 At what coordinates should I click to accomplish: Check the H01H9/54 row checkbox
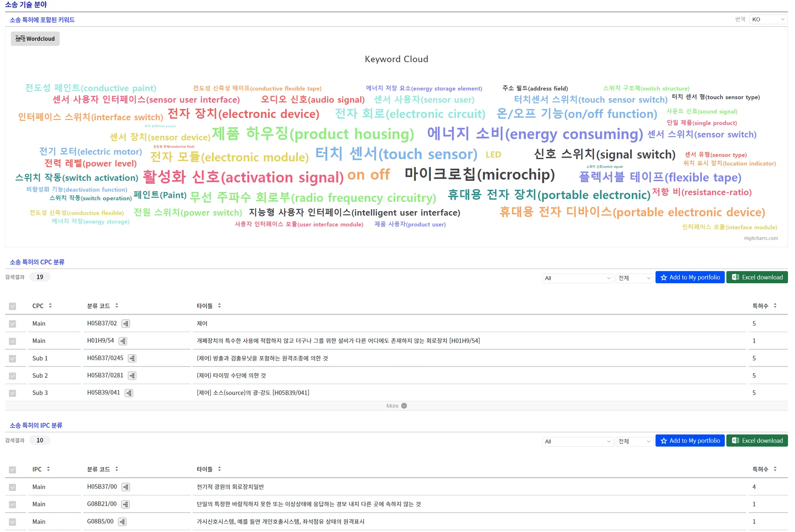[12, 341]
